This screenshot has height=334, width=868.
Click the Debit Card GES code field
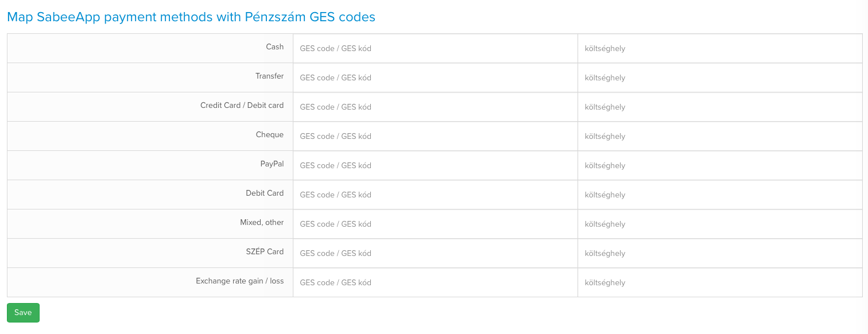coord(435,195)
